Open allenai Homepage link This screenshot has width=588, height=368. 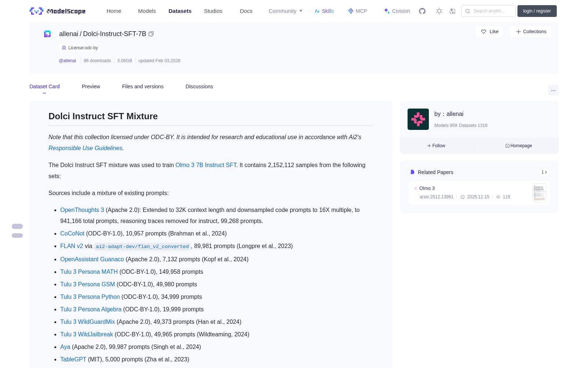(519, 146)
